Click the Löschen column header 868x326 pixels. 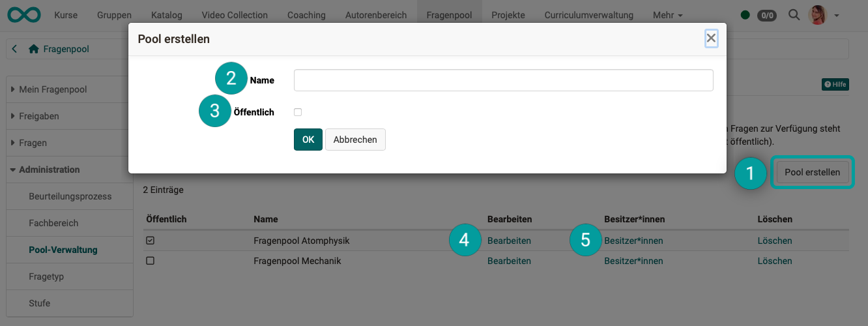[x=775, y=219]
